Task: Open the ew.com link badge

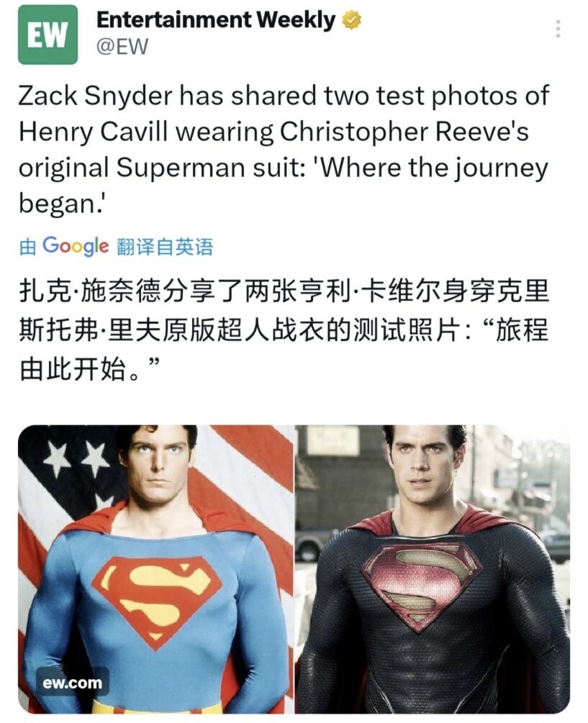Action: pos(73,682)
